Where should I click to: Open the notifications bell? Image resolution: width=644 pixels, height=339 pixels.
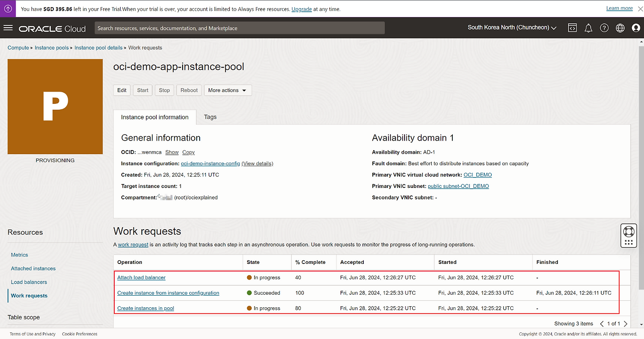pos(588,28)
